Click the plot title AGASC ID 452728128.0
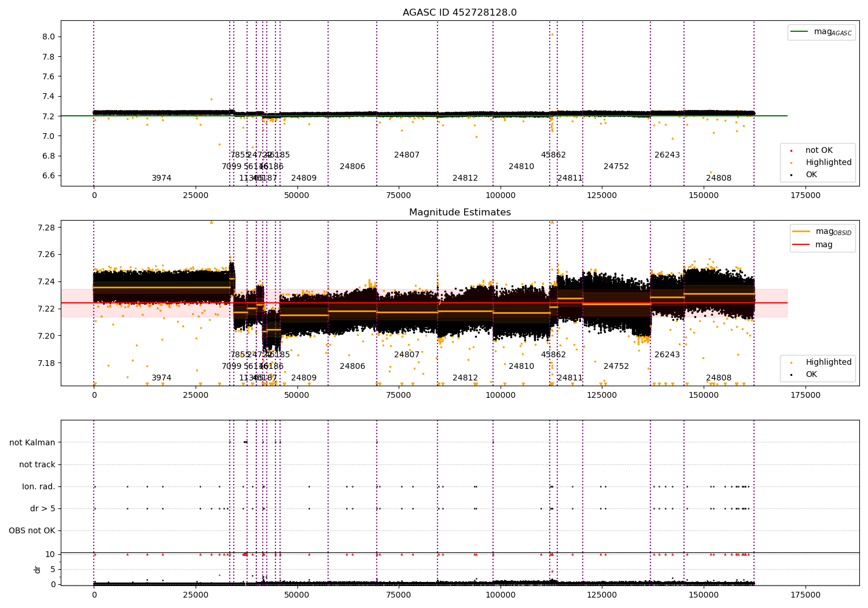This screenshot has width=868, height=608. (459, 13)
